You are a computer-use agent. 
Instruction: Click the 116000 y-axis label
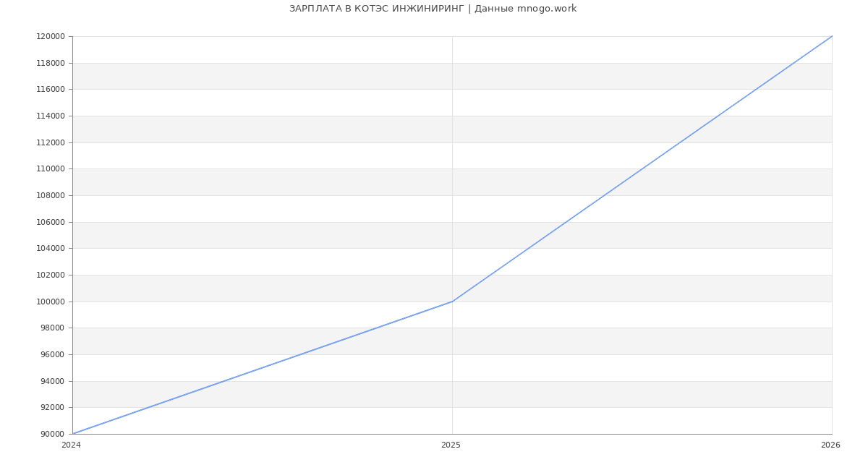51,90
